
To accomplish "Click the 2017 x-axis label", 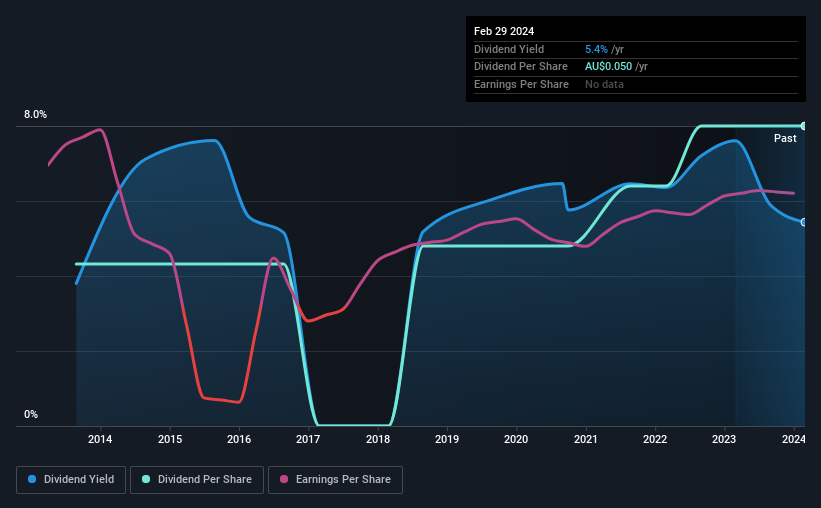I will point(308,439).
